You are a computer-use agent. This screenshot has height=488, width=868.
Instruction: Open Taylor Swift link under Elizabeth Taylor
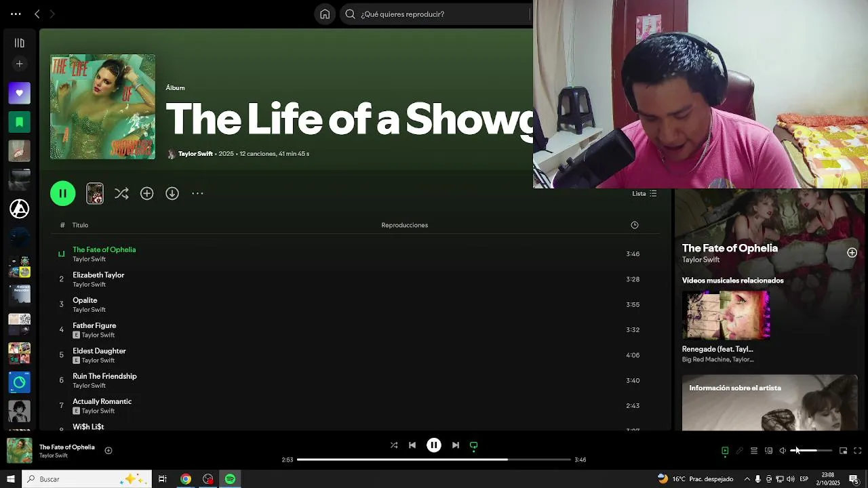pos(89,285)
